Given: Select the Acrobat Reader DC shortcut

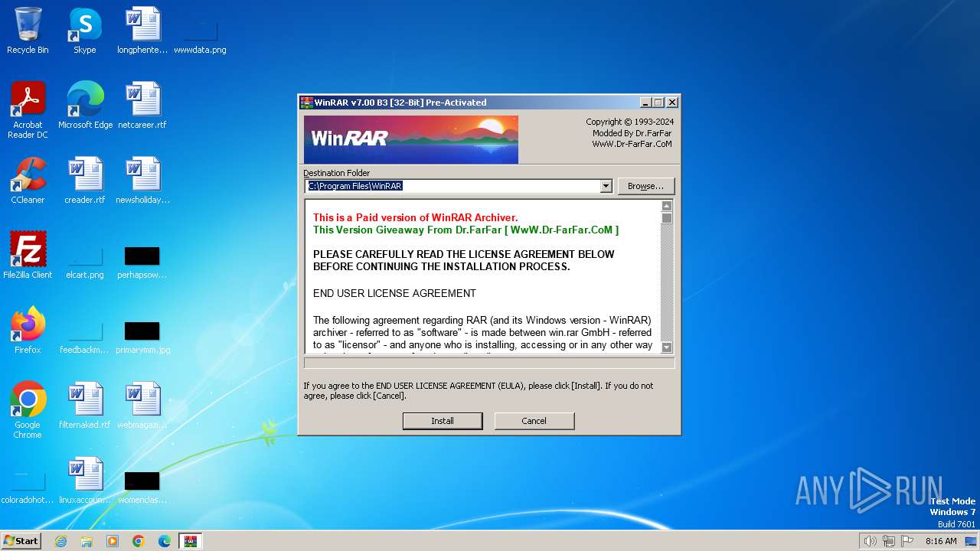Looking at the screenshot, I should point(28,109).
